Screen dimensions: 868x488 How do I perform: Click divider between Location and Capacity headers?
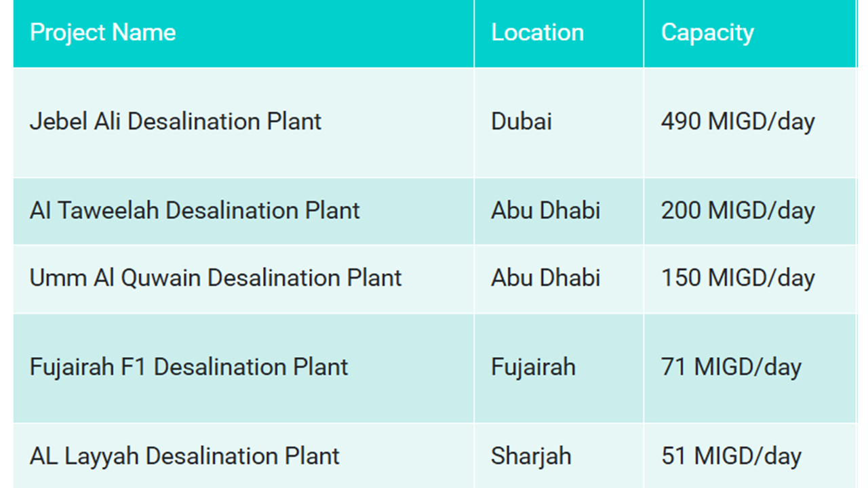tap(644, 33)
